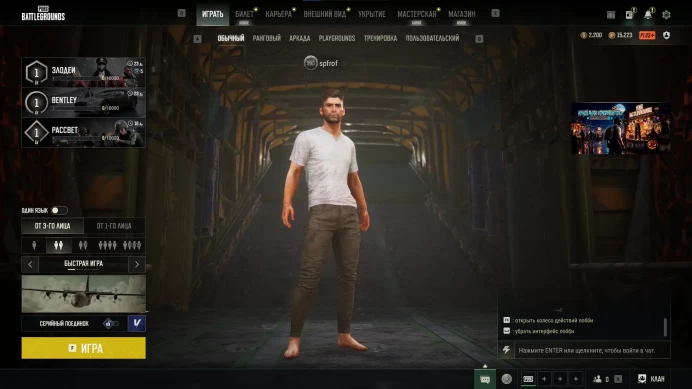Viewport: 692px width, 389px height.
Task: Select the Обычный mode tab
Action: click(x=230, y=38)
